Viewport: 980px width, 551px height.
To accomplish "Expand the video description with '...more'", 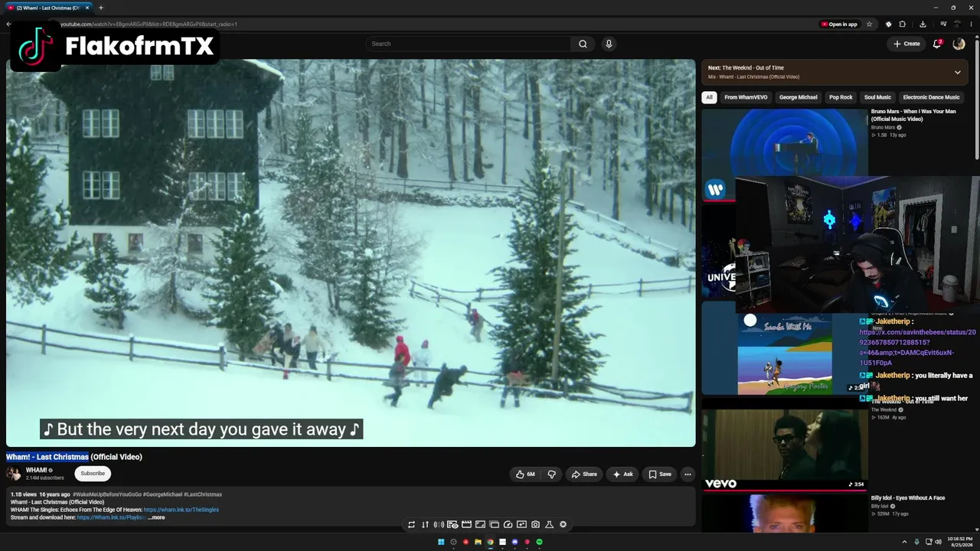I will point(156,517).
